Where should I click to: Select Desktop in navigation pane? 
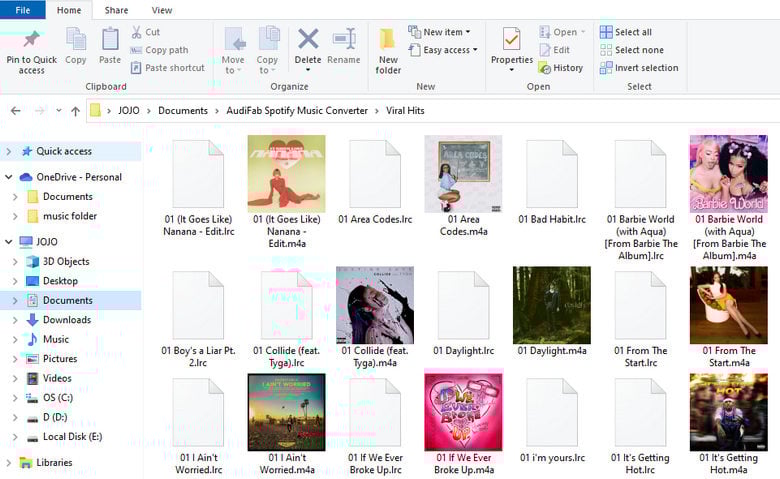(x=60, y=281)
